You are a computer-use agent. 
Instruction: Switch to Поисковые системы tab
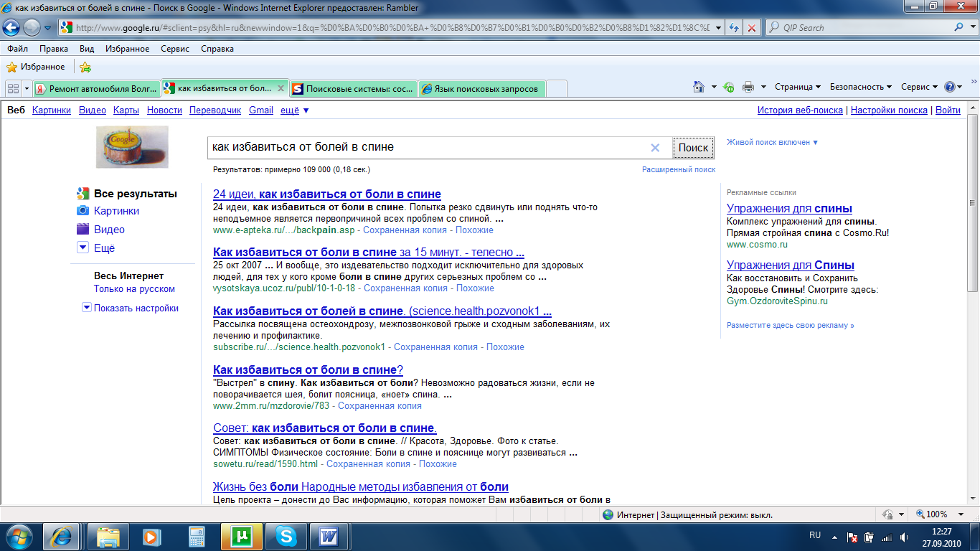[353, 88]
